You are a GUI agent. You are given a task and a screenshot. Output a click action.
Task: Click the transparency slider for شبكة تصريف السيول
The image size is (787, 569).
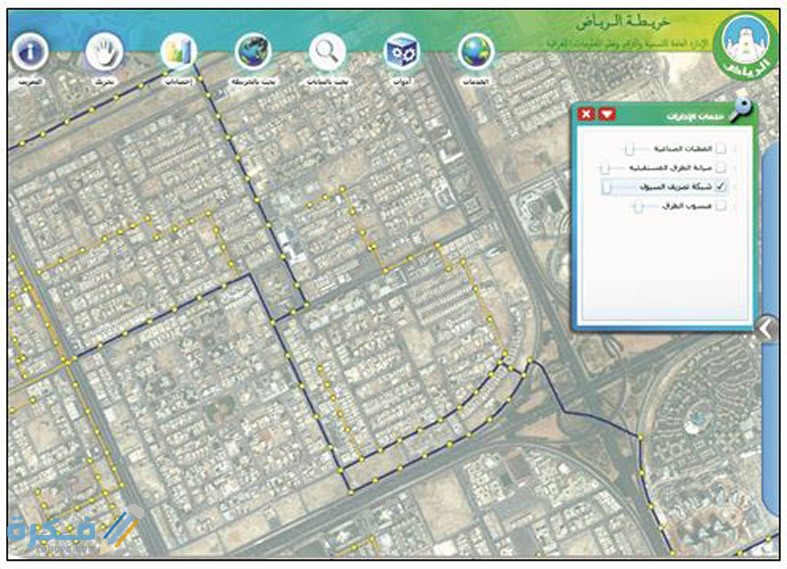coord(607,187)
